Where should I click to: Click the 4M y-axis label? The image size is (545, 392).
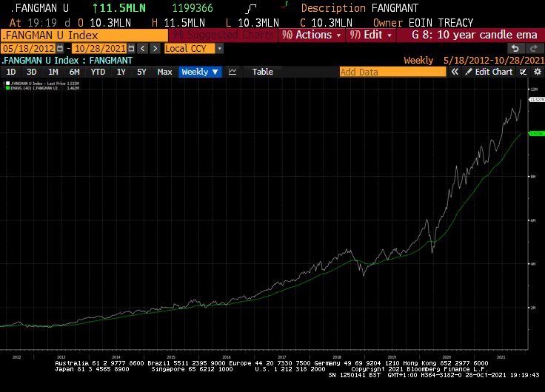point(533,264)
